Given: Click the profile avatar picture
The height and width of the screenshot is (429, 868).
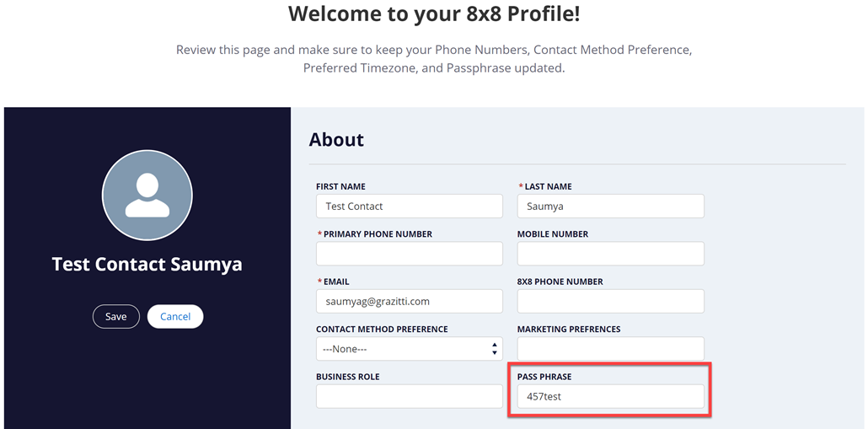Looking at the screenshot, I should coord(147,195).
